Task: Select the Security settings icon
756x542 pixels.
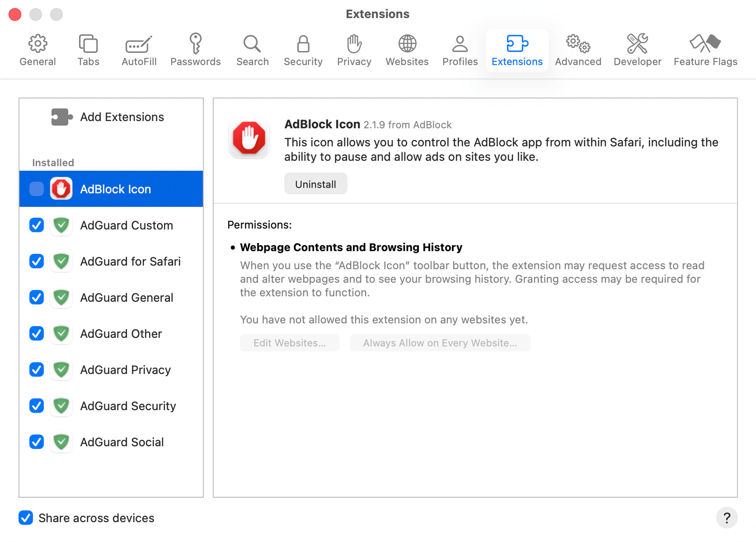Action: pos(303,49)
